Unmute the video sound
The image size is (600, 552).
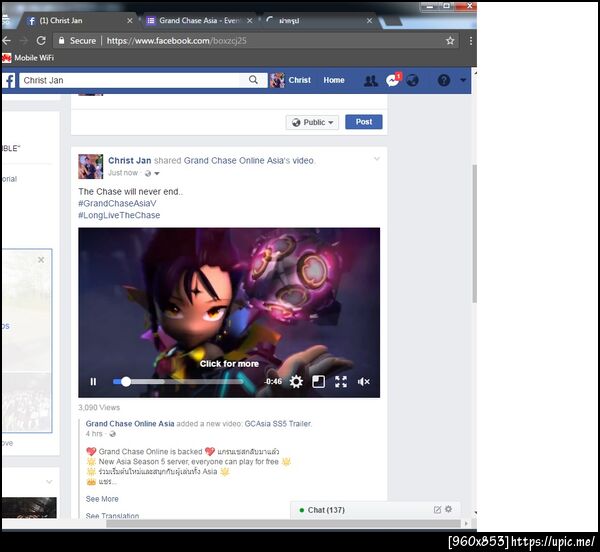(x=363, y=381)
